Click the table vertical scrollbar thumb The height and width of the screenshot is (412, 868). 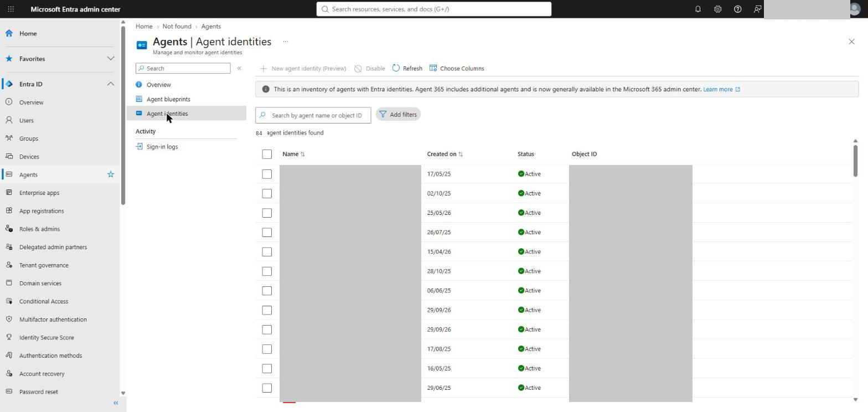coord(855,161)
